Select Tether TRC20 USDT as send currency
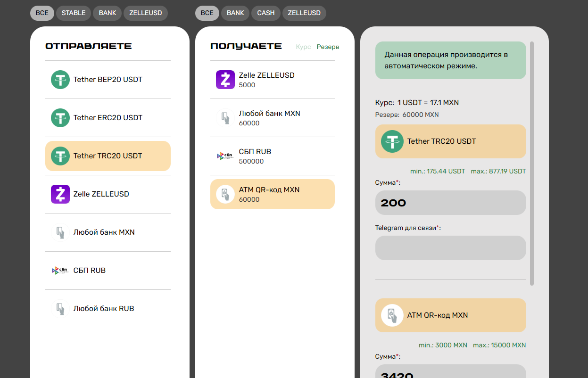 coord(108,156)
